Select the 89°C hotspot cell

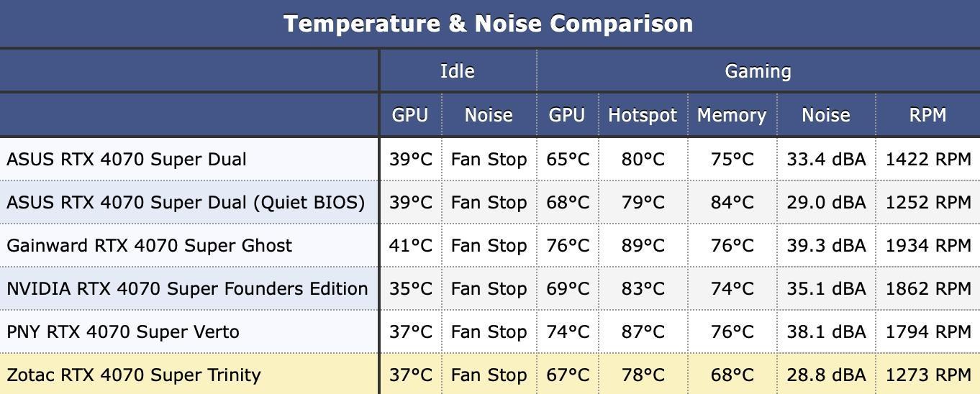click(x=643, y=245)
